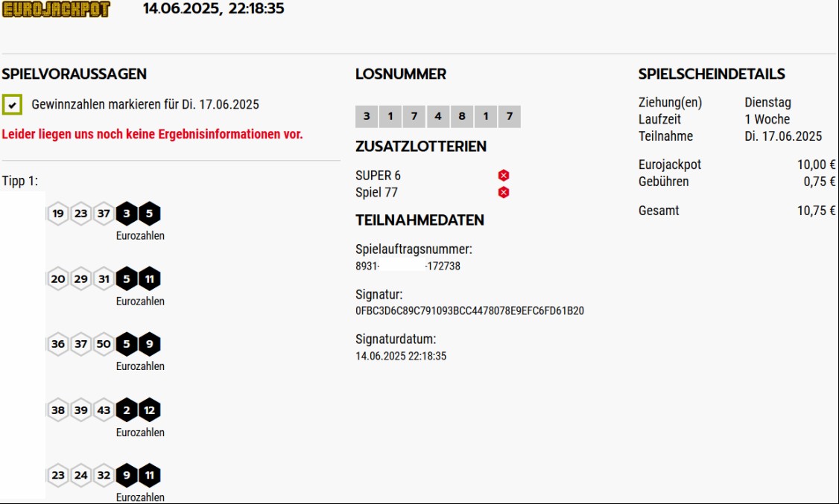This screenshot has height=504, width=839.
Task: Select number ball 43
Action: point(104,410)
